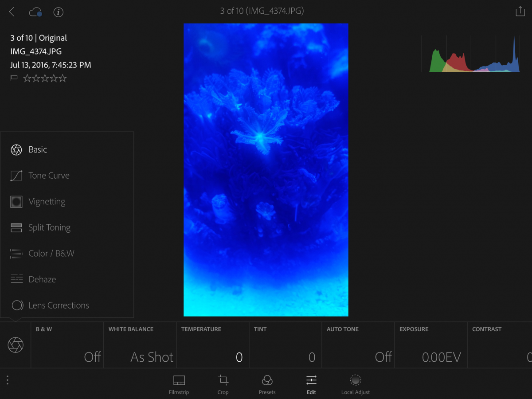Open the Crop tool
The height and width of the screenshot is (399, 532).
(223, 384)
